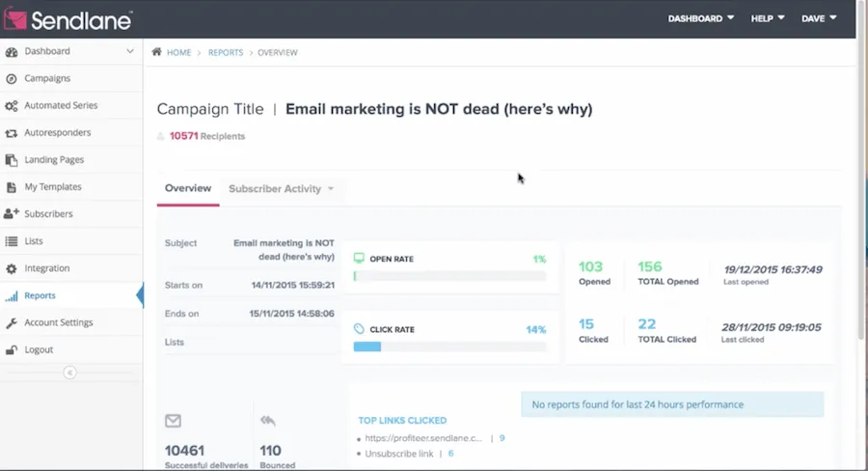Click the 6 unsubscribe count link
This screenshot has height=471, width=868.
click(450, 454)
